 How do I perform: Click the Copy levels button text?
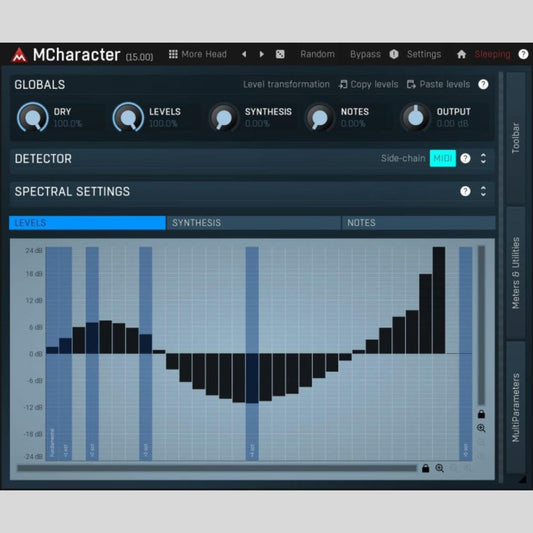[x=374, y=84]
